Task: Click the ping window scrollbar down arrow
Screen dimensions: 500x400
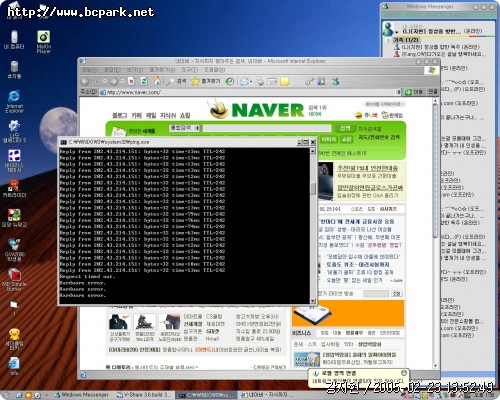Action: point(313,301)
